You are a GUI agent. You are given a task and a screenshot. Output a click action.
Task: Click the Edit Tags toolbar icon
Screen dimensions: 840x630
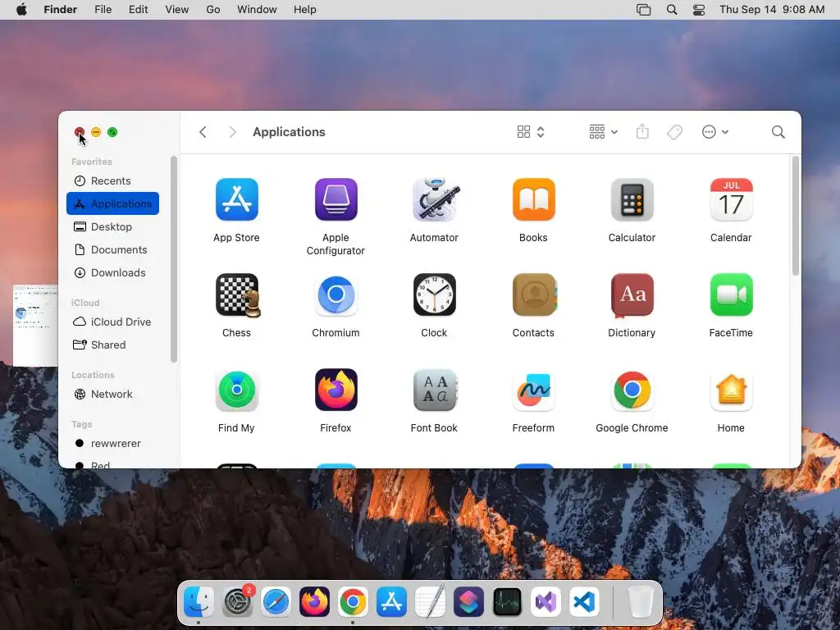click(x=674, y=132)
